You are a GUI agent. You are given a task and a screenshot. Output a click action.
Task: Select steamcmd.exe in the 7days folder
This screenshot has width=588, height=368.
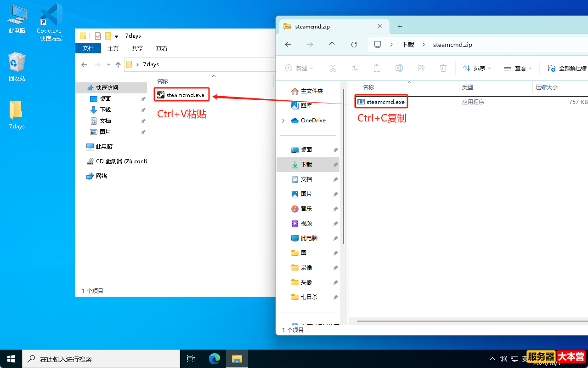click(x=181, y=95)
